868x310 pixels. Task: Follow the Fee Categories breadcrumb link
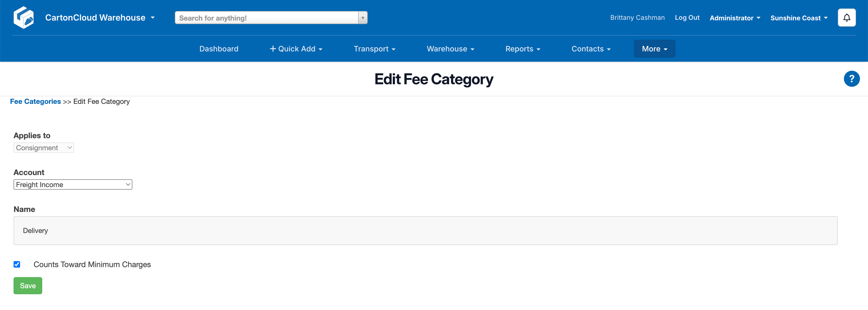coord(35,101)
